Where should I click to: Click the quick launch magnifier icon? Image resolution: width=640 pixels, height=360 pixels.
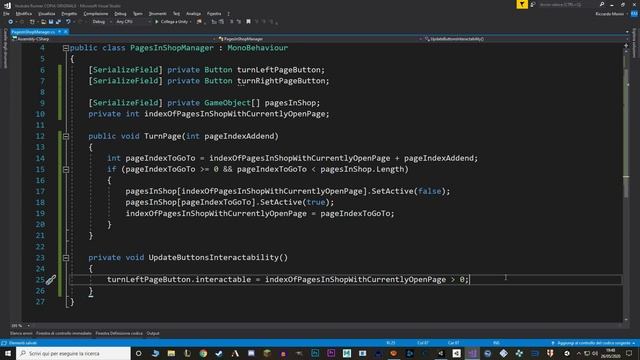pos(602,4)
